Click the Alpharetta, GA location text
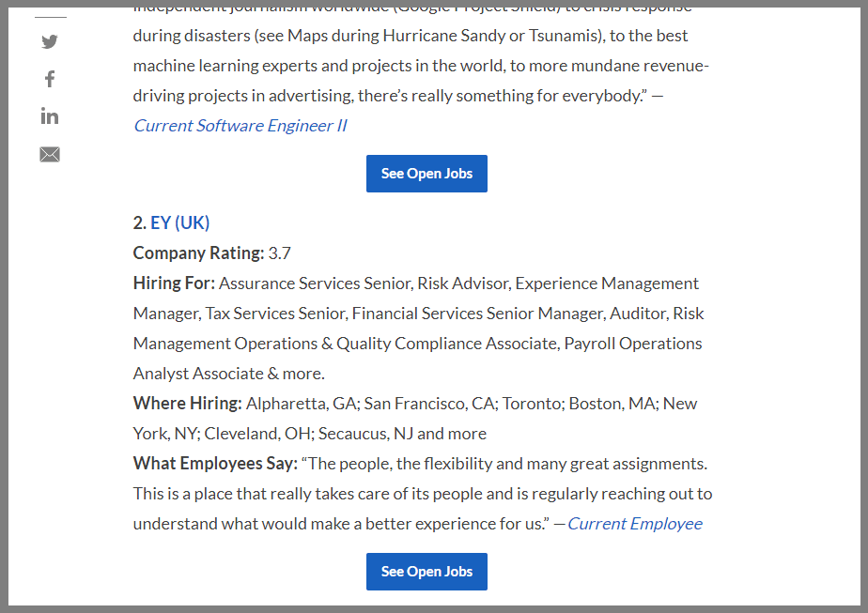 (301, 404)
